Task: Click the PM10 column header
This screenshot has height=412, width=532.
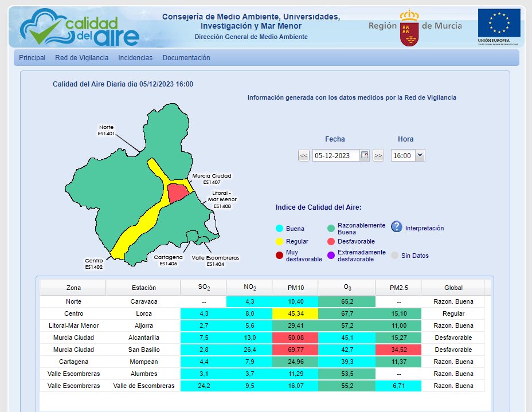Action: [295, 288]
